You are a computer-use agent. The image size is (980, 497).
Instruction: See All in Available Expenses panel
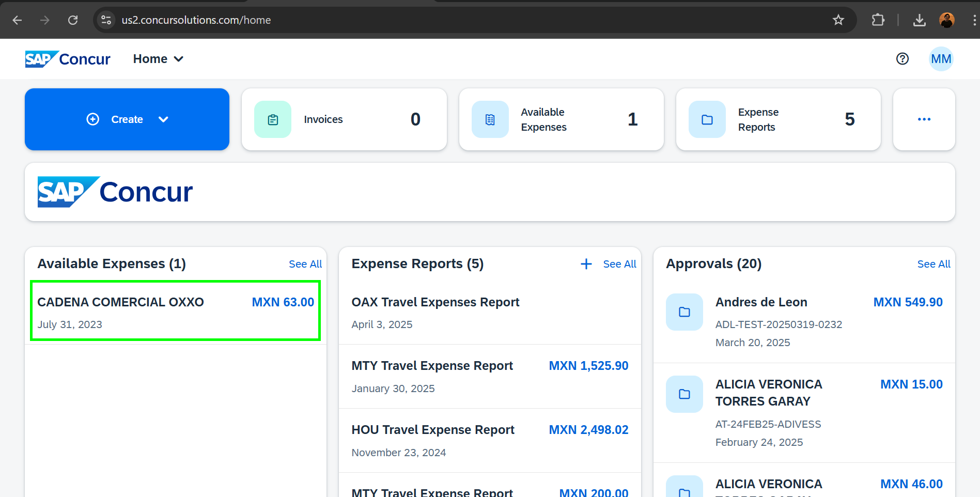(x=305, y=264)
